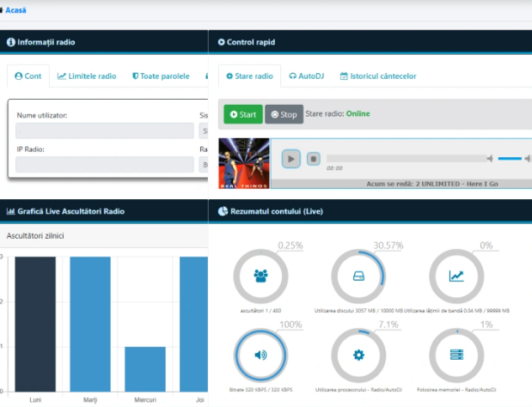Click the player's seek progress bar
The image size is (532, 407).
coord(407,158)
